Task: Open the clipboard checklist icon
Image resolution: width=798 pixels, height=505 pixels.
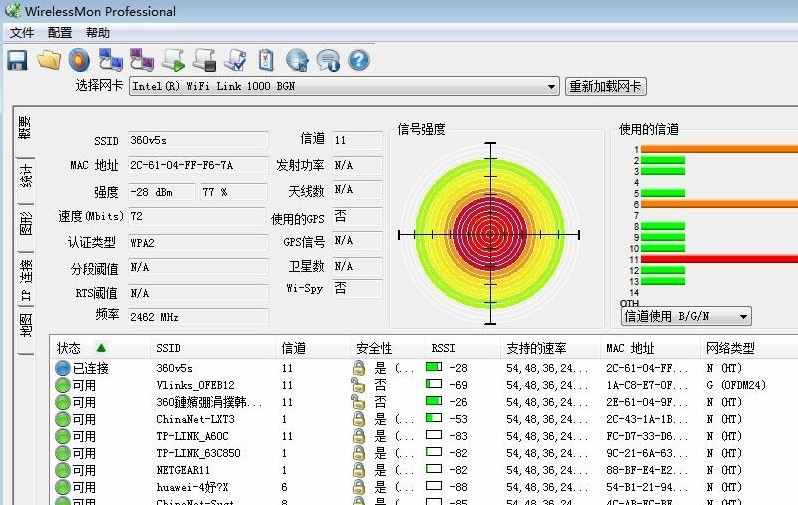Action: [x=266, y=60]
